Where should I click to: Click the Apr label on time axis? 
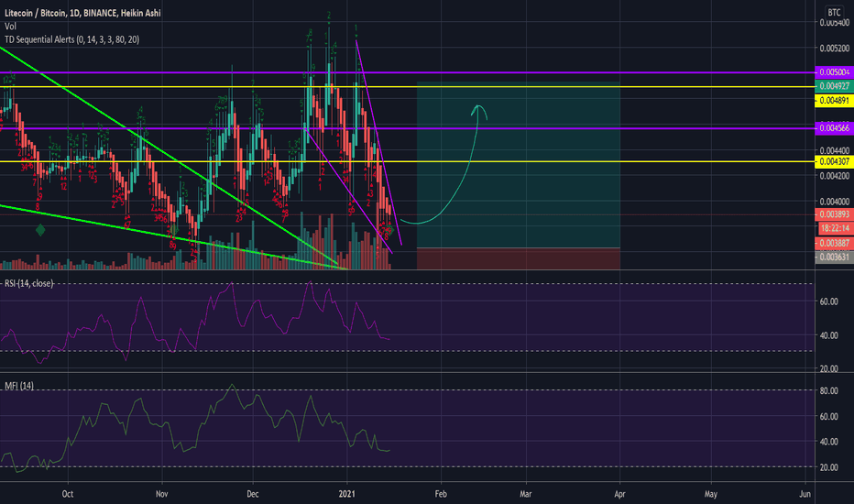[619, 494]
